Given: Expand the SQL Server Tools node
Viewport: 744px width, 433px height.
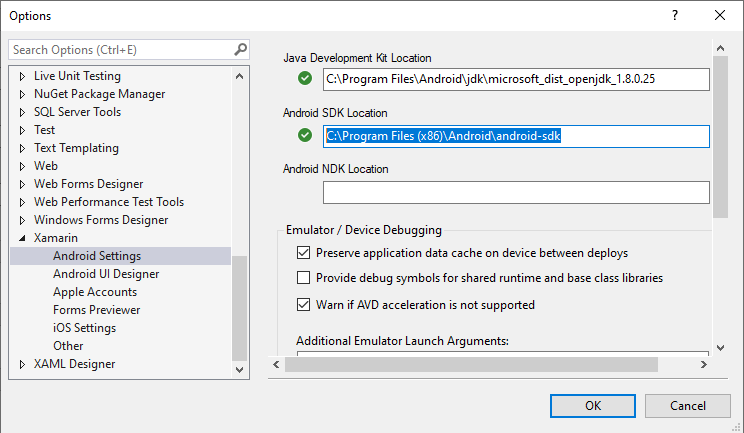Looking at the screenshot, I should tap(22, 112).
